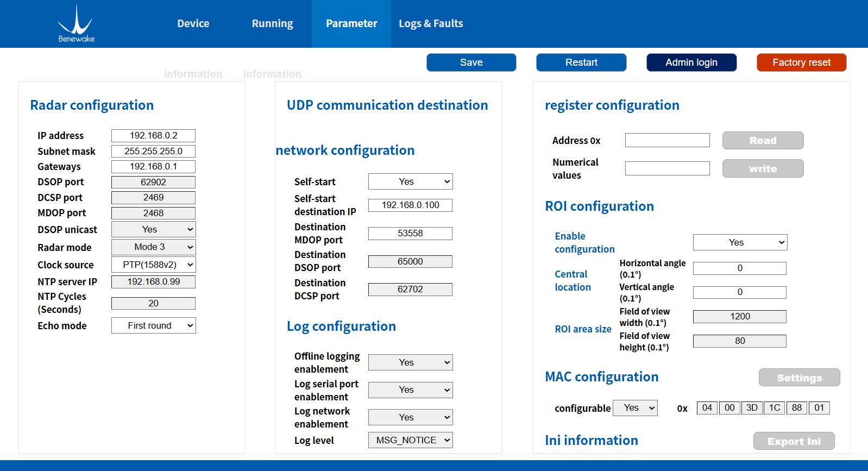Click the DSOP port field
Viewport: 868px width, 471px height.
coord(154,183)
